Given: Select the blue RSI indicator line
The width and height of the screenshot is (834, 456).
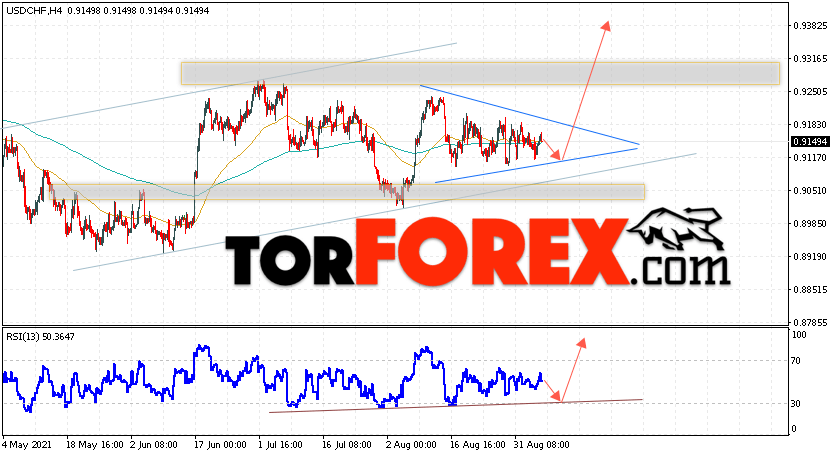Looking at the screenshot, I should pyautogui.click(x=272, y=379).
